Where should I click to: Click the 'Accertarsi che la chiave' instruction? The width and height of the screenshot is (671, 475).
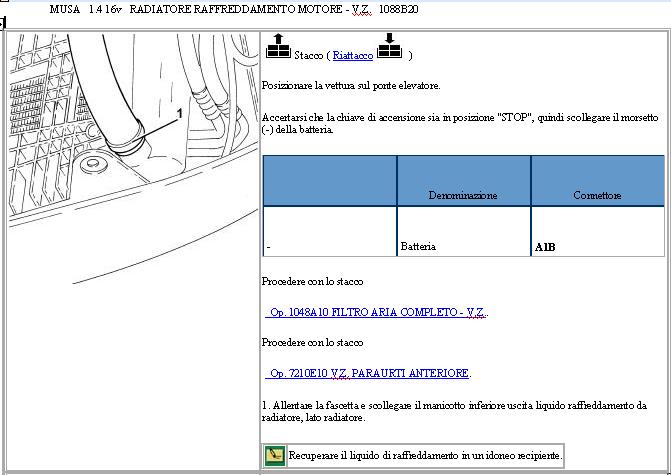tap(460, 123)
